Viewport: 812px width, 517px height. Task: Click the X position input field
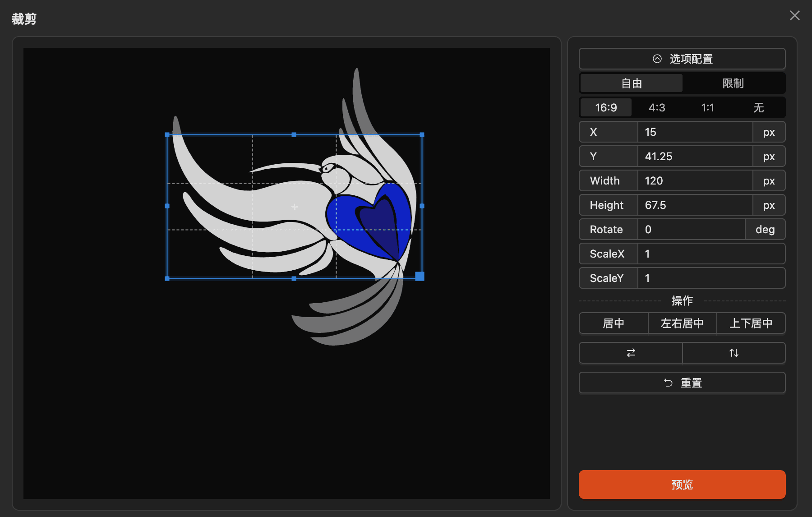point(695,132)
